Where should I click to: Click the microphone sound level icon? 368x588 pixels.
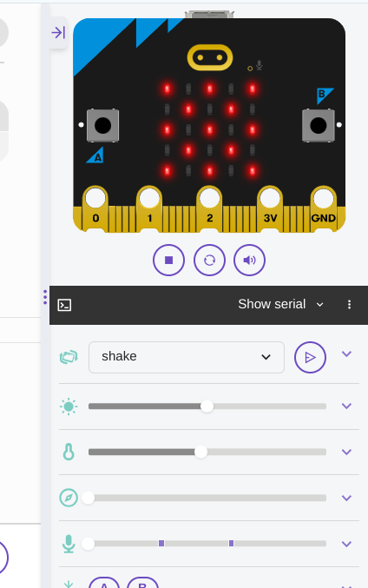click(x=69, y=544)
